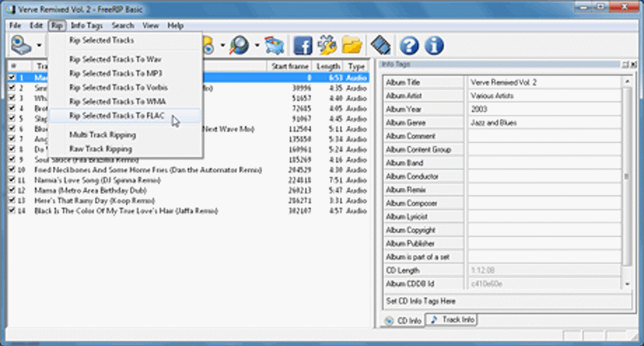Select track 'Here's That Rainy Day (Koop Remix)'
This screenshot has height=346, width=644.
[189, 200]
